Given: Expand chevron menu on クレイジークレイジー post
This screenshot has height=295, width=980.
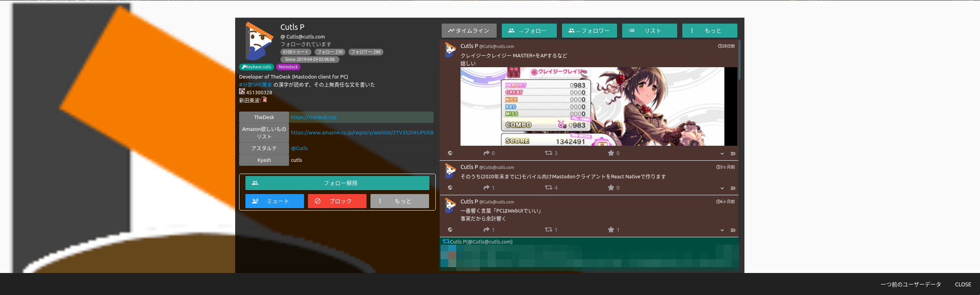Looking at the screenshot, I should pyautogui.click(x=722, y=154).
